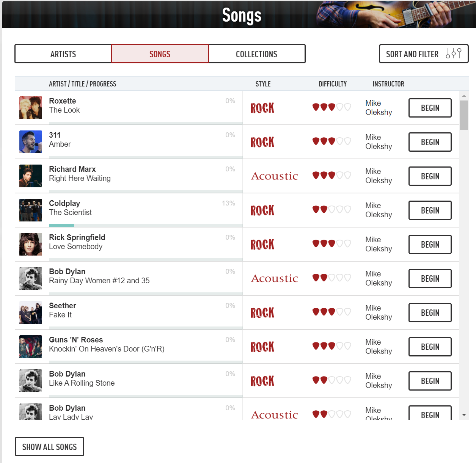Click the Rock style badge for Roxette

pos(262,108)
